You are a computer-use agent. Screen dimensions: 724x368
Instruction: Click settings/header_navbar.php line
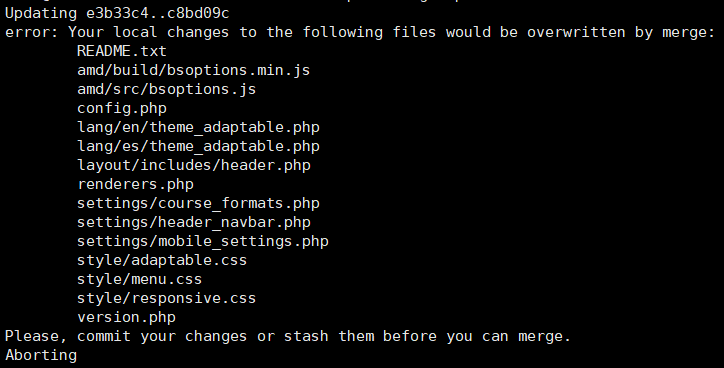pos(193,222)
